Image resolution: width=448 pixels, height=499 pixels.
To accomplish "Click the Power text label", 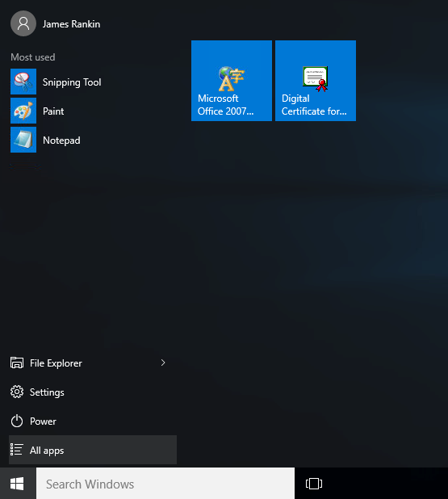I will coord(43,421).
